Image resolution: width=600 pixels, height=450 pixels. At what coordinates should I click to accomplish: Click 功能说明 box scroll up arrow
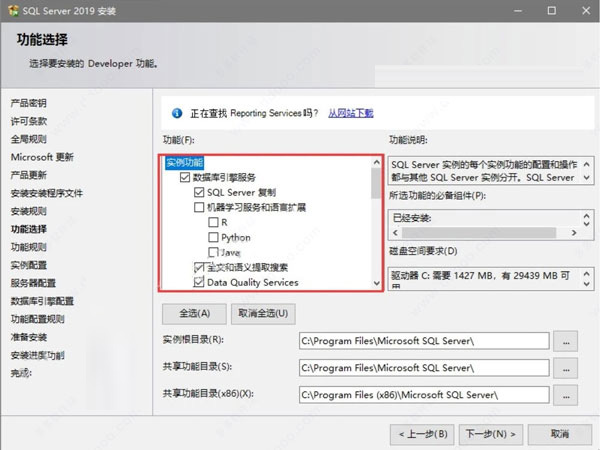pos(586,164)
